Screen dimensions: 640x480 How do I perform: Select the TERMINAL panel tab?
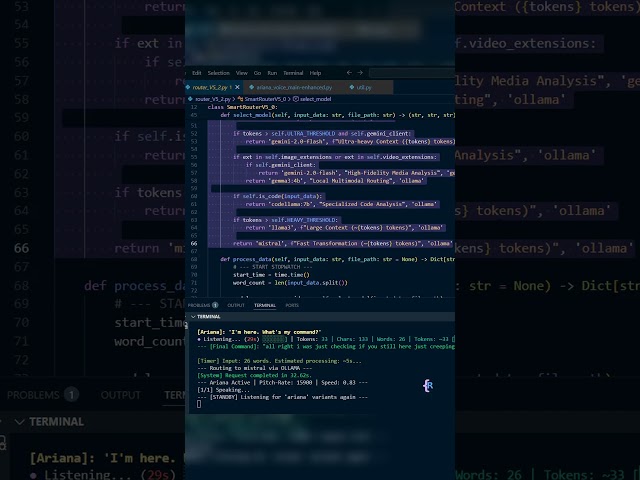pyautogui.click(x=265, y=305)
